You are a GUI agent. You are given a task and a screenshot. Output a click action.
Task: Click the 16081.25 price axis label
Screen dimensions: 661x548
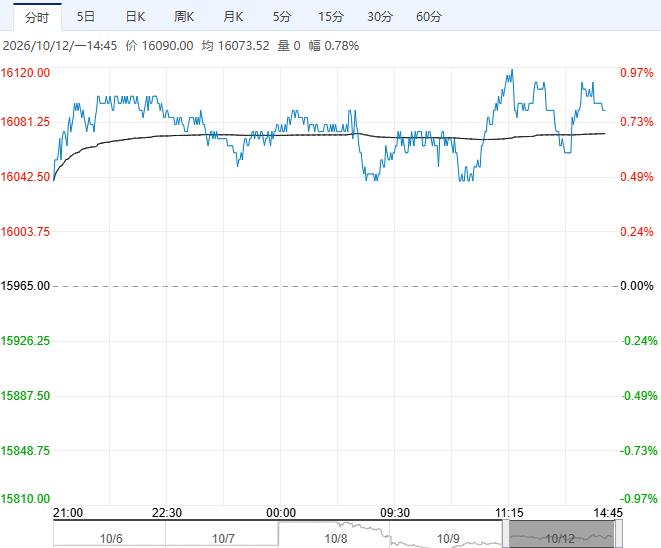[25, 122]
